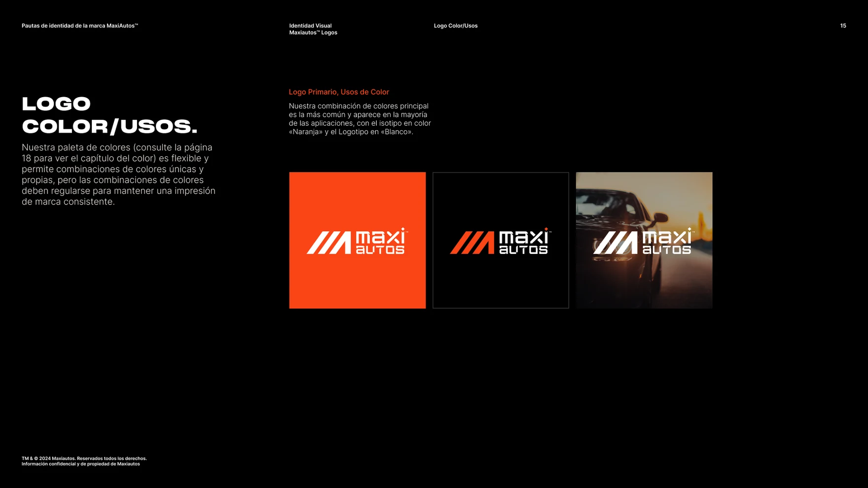The height and width of the screenshot is (488, 868).
Task: Click header label 'Logo Color/Usos'
Action: (x=456, y=26)
